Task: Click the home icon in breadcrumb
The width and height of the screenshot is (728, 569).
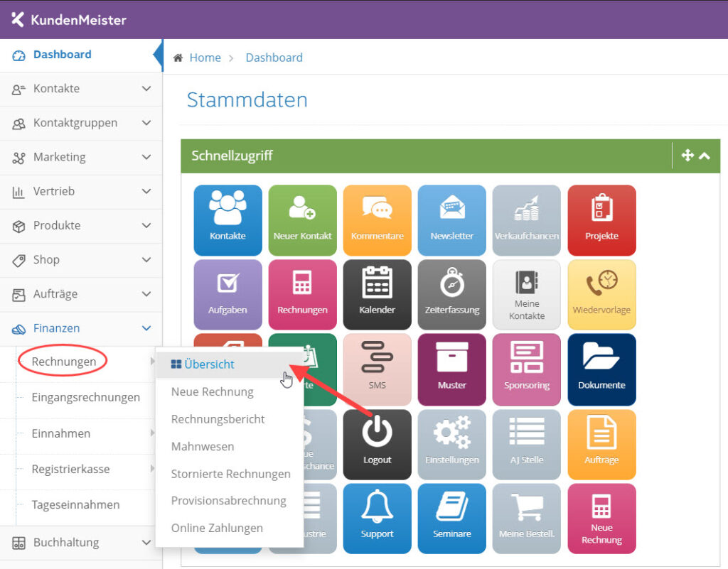Action: click(178, 58)
